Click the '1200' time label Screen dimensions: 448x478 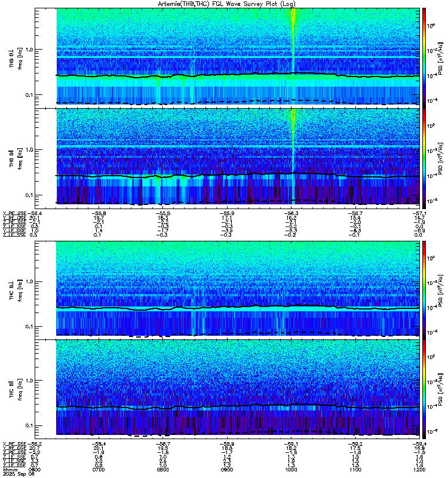420,470
